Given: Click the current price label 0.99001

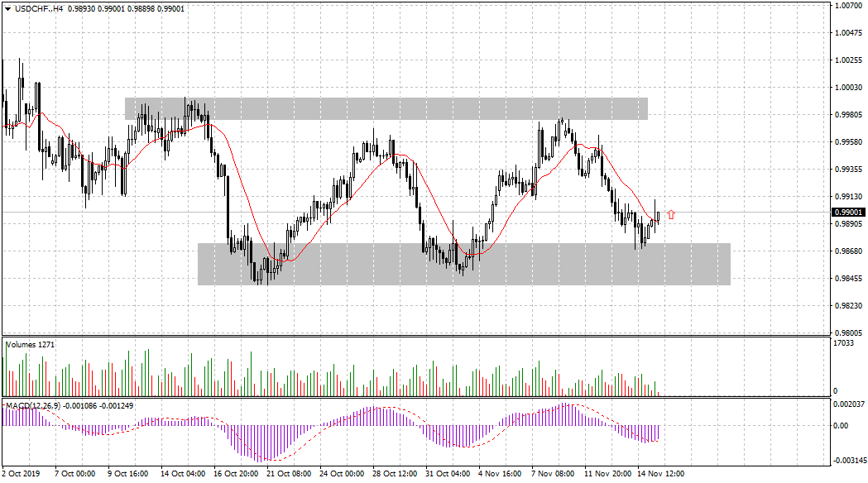Looking at the screenshot, I should pyautogui.click(x=848, y=213).
